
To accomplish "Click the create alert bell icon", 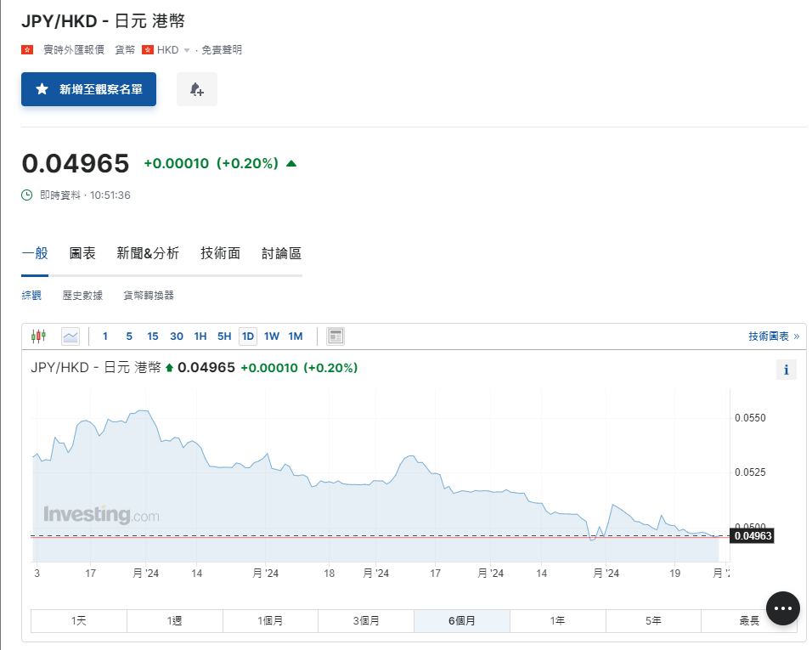I will coord(197,89).
